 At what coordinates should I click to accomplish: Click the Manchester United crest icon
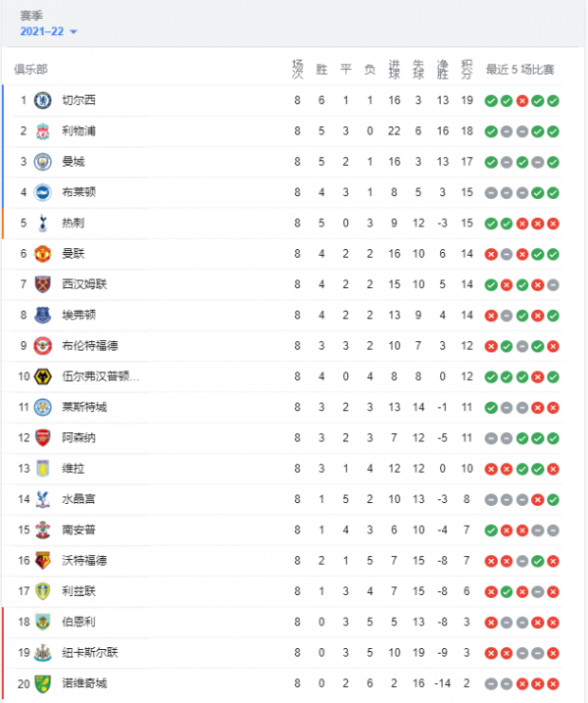[x=42, y=254]
